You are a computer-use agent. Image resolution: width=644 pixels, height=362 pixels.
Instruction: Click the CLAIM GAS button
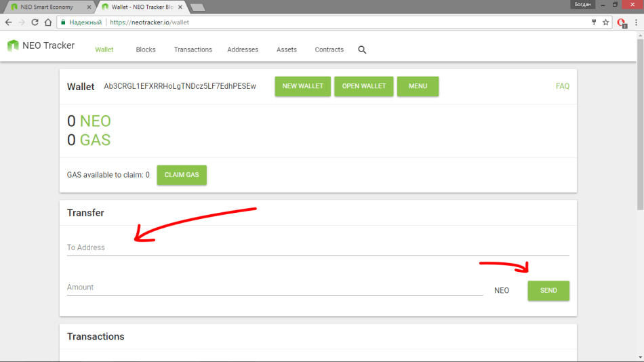182,175
